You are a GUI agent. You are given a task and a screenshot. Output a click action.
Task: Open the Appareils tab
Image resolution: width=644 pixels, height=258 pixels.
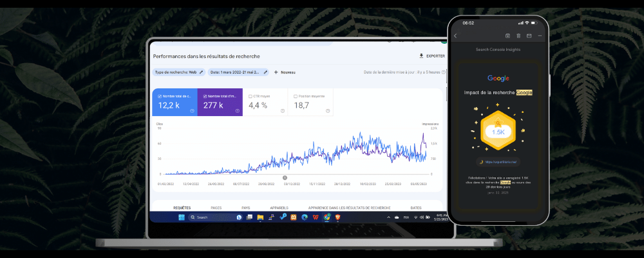[x=279, y=208]
